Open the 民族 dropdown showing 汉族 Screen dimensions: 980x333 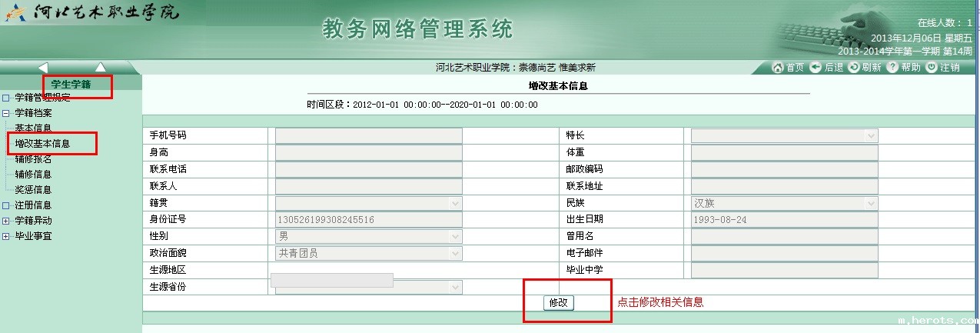click(870, 203)
